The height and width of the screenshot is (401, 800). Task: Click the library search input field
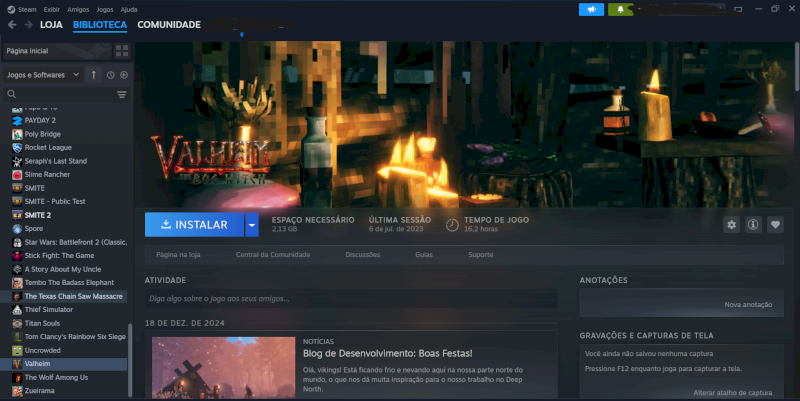tap(66, 94)
